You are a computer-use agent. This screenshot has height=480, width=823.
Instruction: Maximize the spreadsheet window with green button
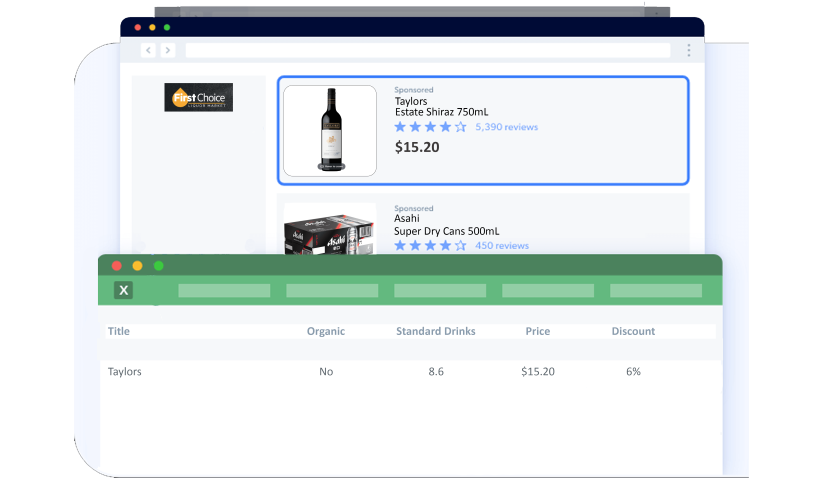pos(159,266)
